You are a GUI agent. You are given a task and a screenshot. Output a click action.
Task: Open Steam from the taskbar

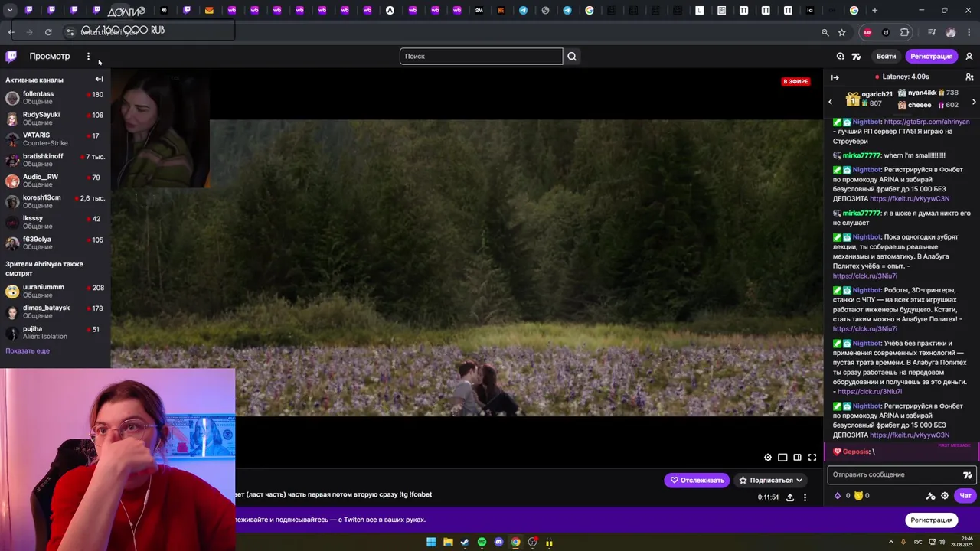tap(465, 543)
